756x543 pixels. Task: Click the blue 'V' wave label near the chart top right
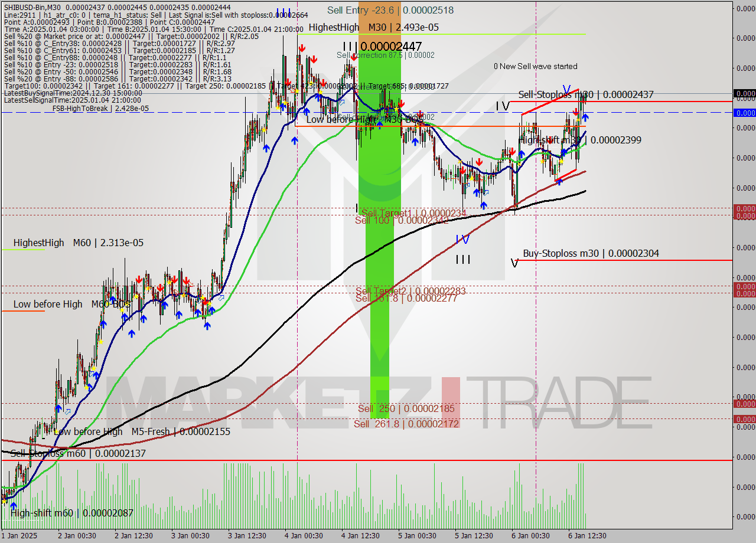566,90
